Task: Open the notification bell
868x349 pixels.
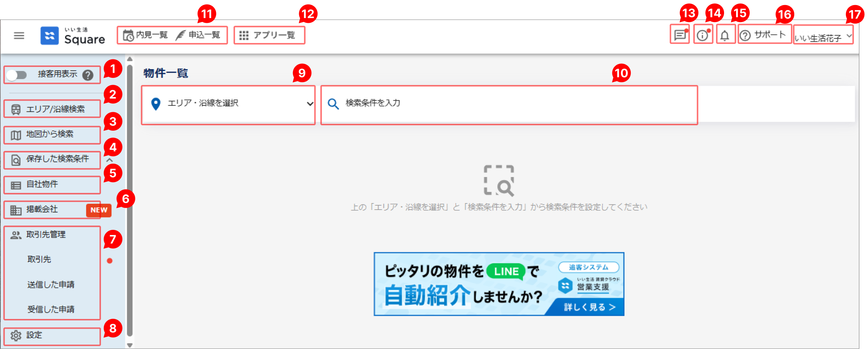Action: (725, 35)
